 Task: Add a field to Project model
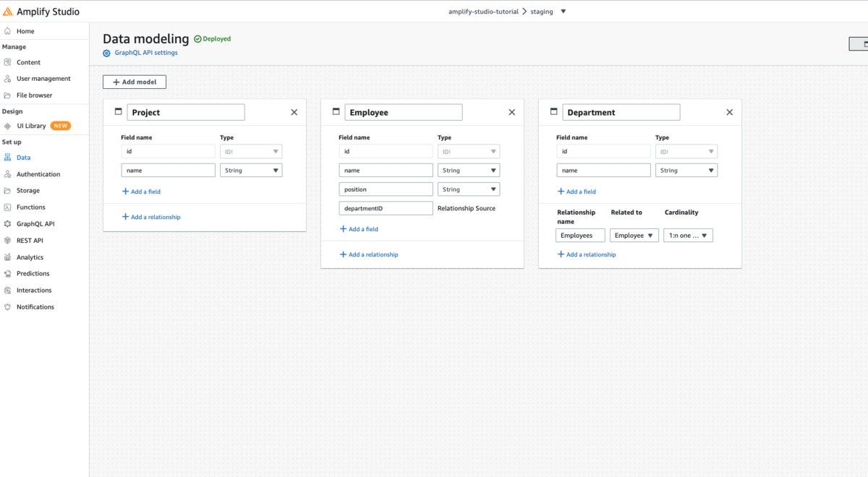point(141,192)
